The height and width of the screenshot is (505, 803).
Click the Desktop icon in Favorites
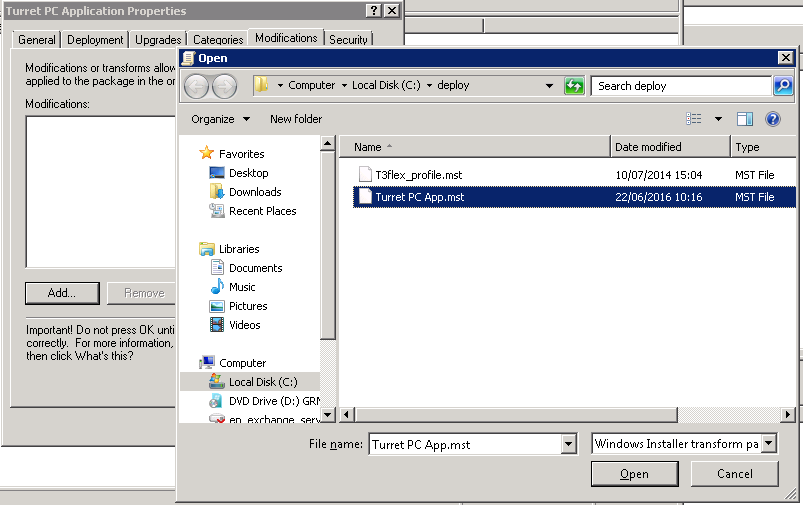point(217,173)
